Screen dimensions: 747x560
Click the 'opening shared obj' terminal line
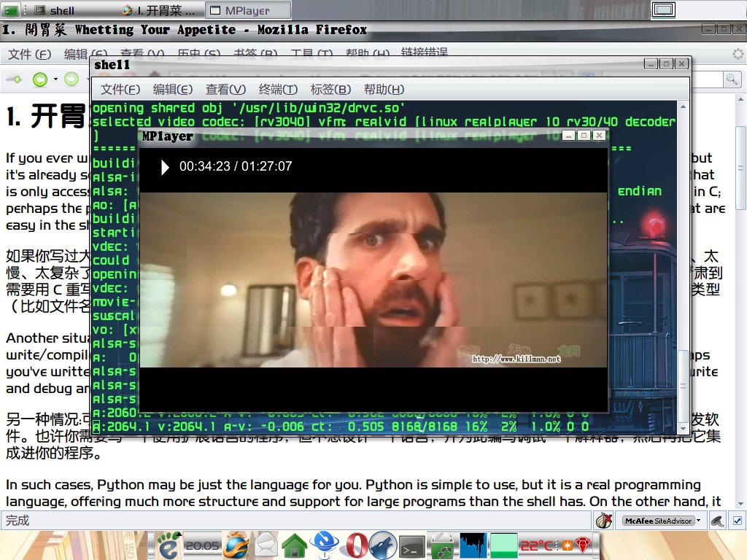249,108
